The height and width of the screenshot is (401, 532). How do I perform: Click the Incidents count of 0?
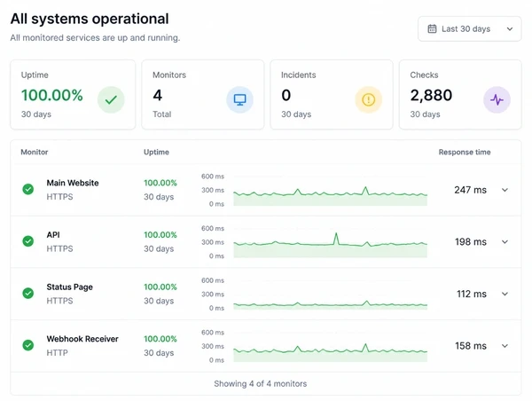coord(286,95)
